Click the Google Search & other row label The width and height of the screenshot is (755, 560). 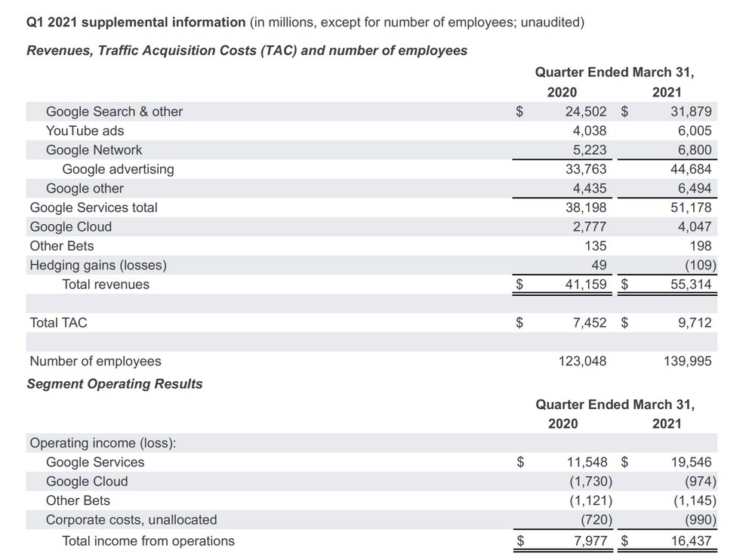pyautogui.click(x=114, y=112)
